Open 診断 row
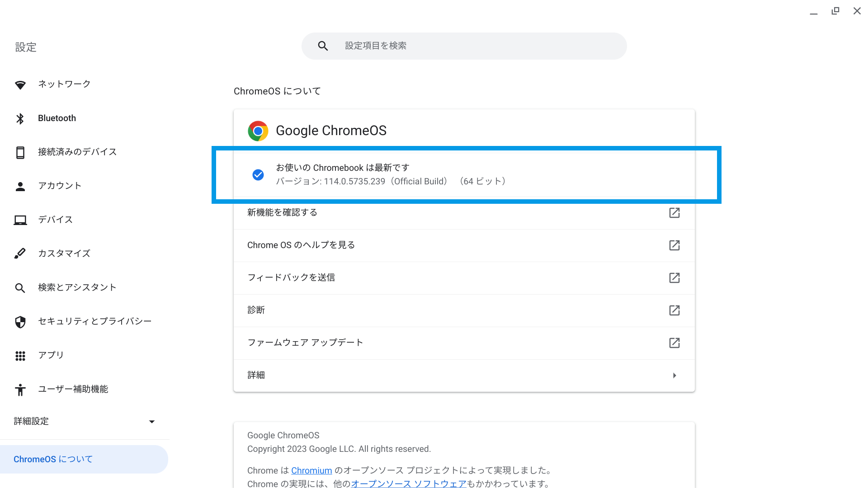The image size is (868, 488). click(464, 310)
